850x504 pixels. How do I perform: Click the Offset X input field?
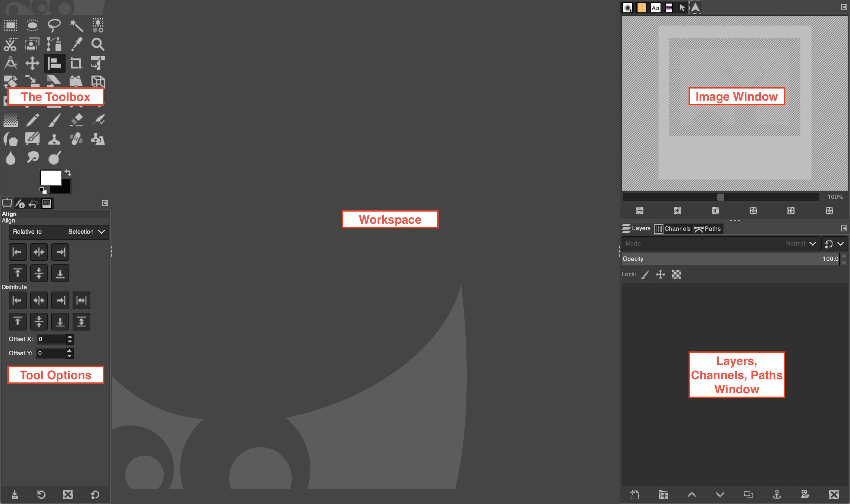[51, 339]
